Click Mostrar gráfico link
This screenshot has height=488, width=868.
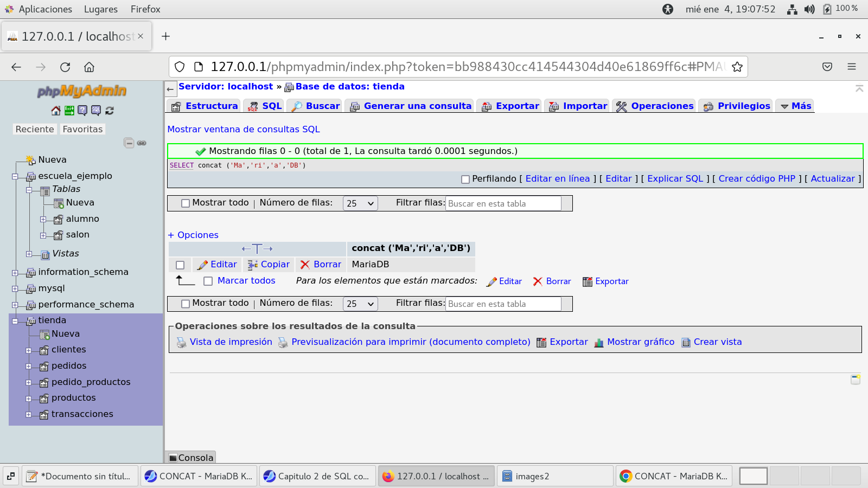click(640, 342)
